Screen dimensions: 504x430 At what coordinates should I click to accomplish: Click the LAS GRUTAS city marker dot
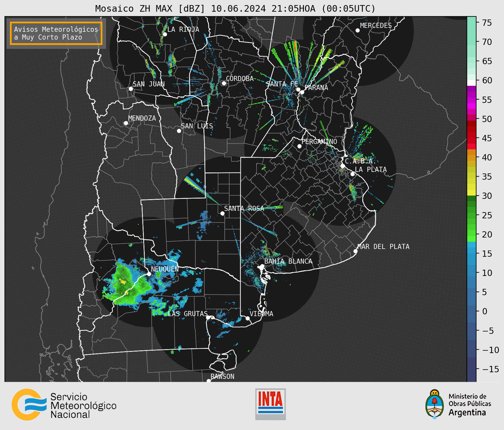208,318
